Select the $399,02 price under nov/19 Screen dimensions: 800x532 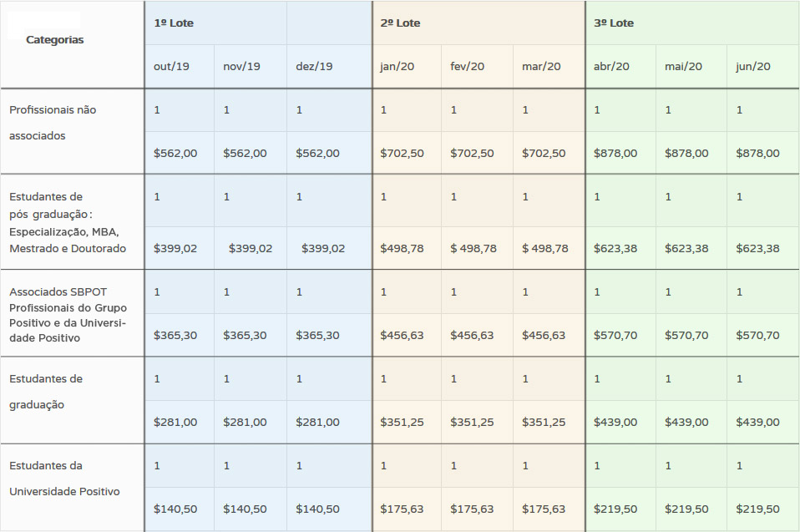(x=250, y=248)
